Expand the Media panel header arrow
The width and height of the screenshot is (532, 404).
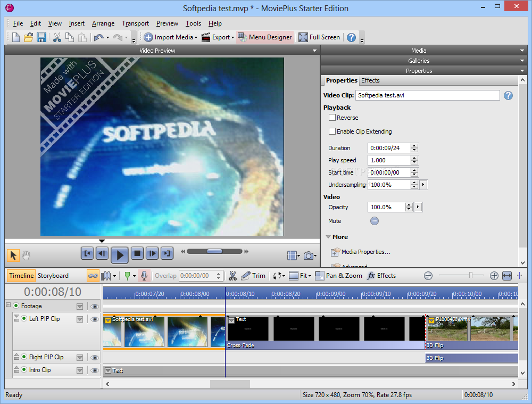(522, 51)
